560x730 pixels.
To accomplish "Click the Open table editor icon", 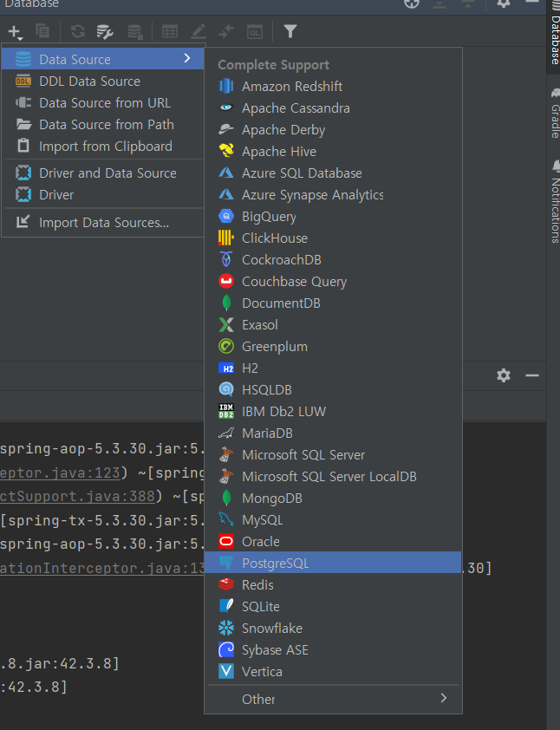I will coord(170,31).
